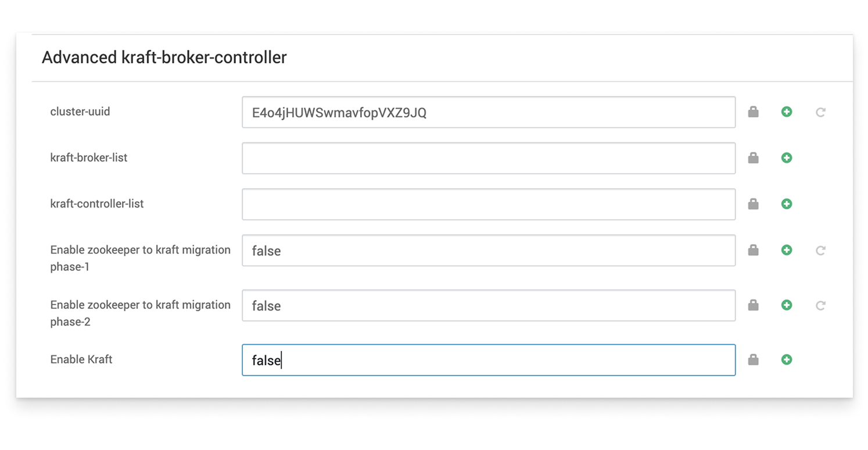Undo changes to migration phase-2 value
This screenshot has width=868, height=450.
coord(820,305)
